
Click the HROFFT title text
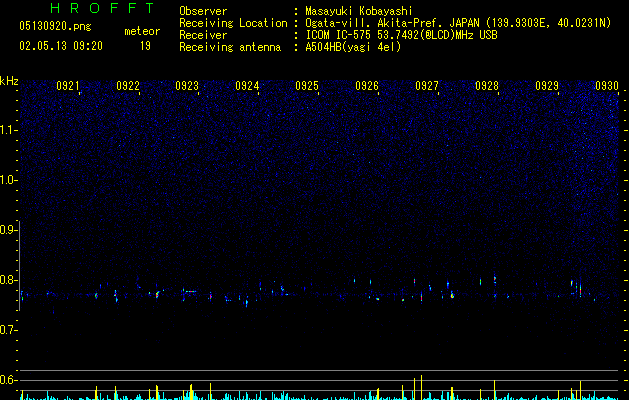coord(103,8)
